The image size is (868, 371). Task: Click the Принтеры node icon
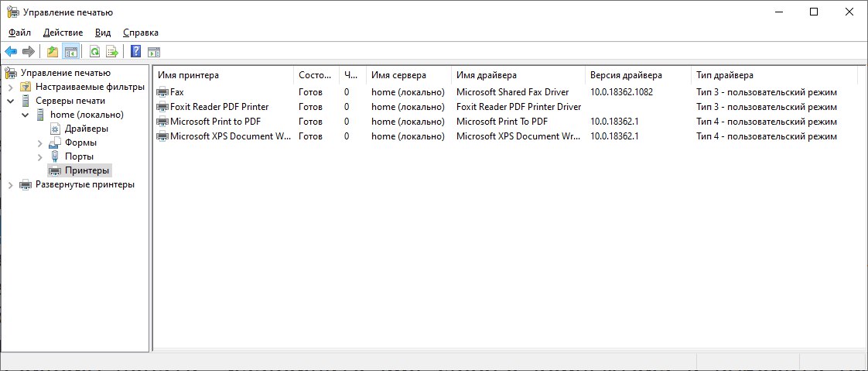pos(55,170)
